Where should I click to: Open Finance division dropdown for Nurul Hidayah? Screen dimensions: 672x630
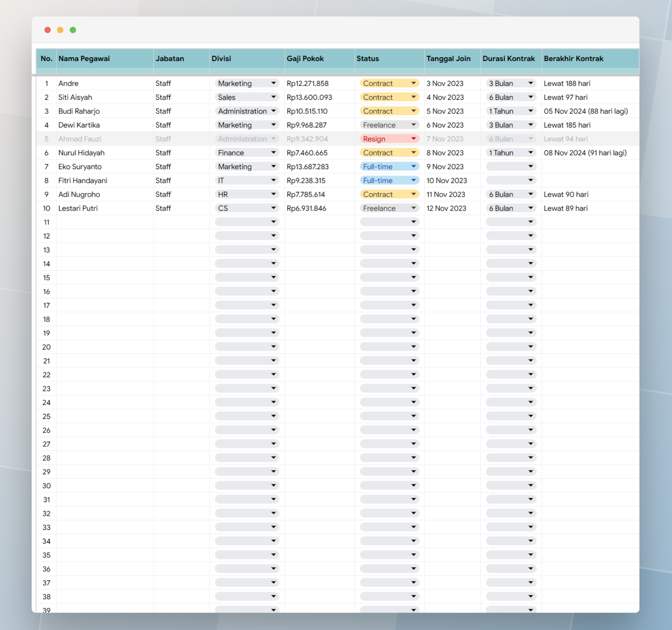click(247, 153)
